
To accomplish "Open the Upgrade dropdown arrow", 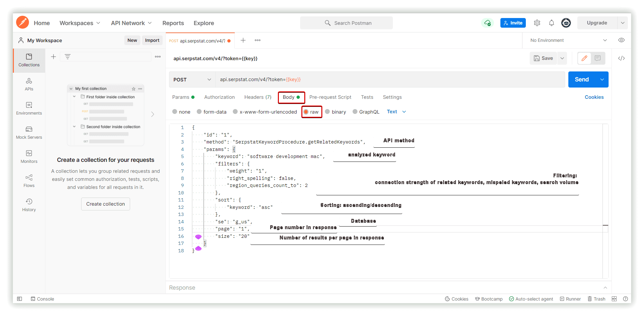I will point(623,23).
